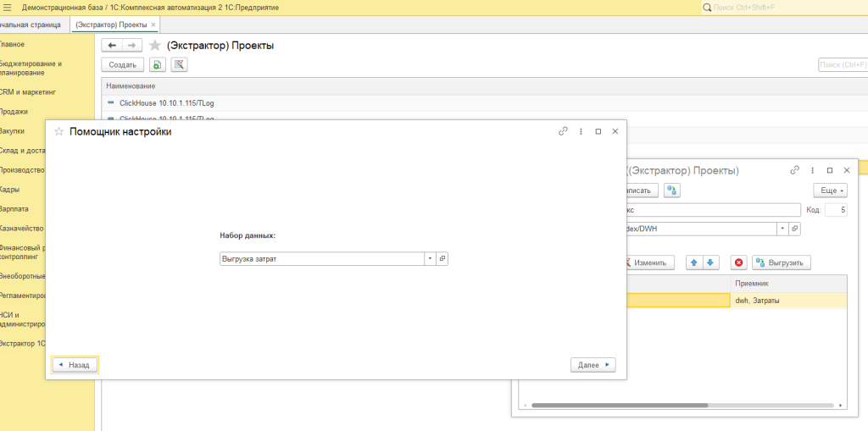Expand the Набор данных dropdown list
The width and height of the screenshot is (868, 431).
[x=430, y=259]
